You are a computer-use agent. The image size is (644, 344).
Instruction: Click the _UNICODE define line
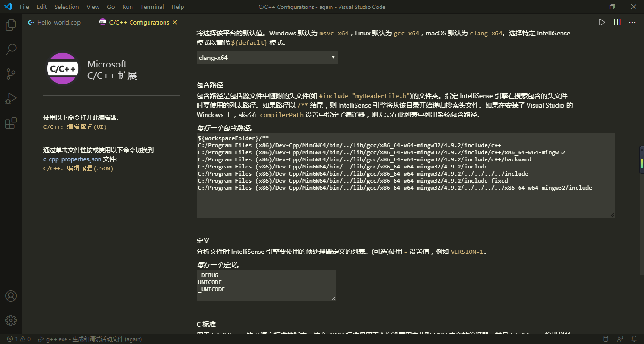pyautogui.click(x=211, y=289)
